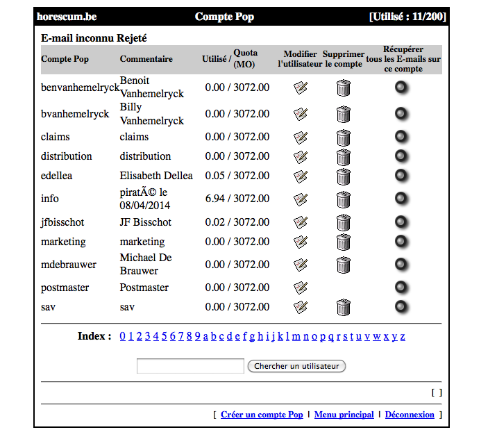Focus the user search text field
497x448 pixels.
(x=190, y=366)
